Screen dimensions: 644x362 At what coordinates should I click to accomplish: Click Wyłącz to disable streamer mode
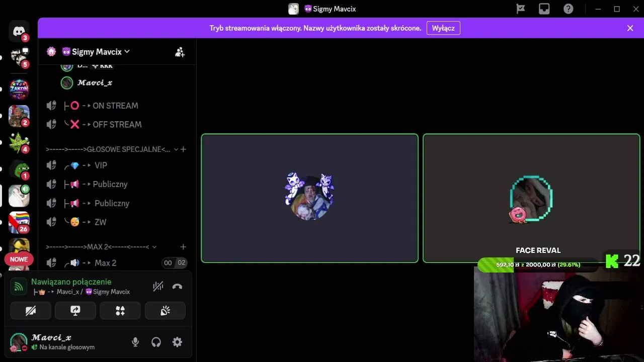(443, 28)
